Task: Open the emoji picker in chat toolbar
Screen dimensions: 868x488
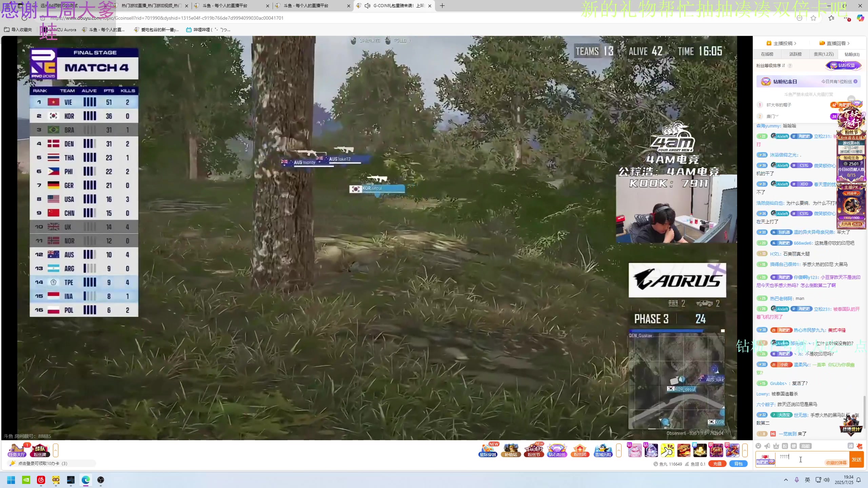Action: tap(758, 446)
